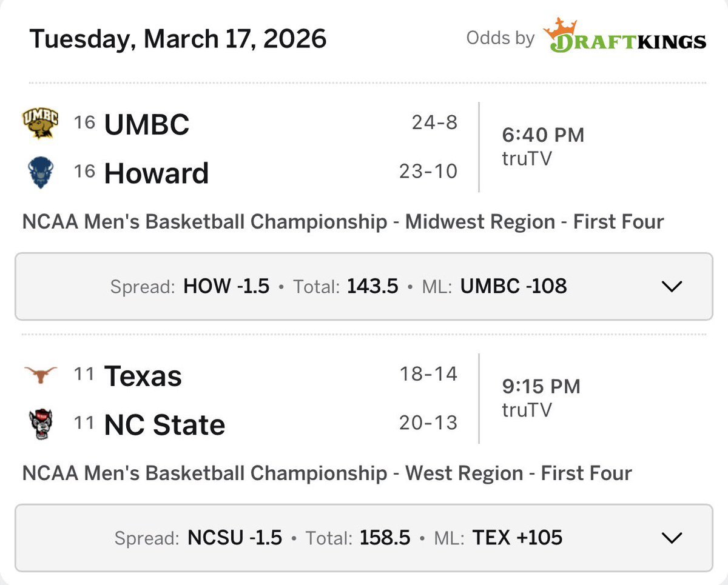Open the Howard team page
The image size is (728, 585).
(x=157, y=173)
